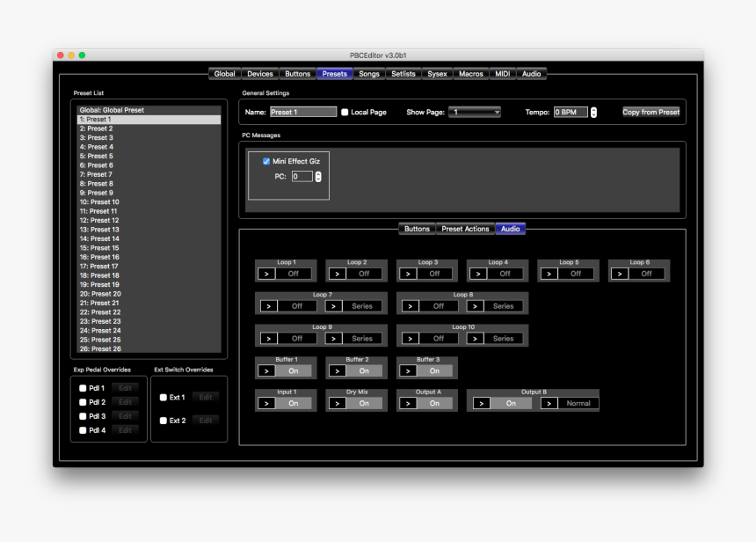Switch to the Devices tab
756x542 pixels.
tap(260, 74)
